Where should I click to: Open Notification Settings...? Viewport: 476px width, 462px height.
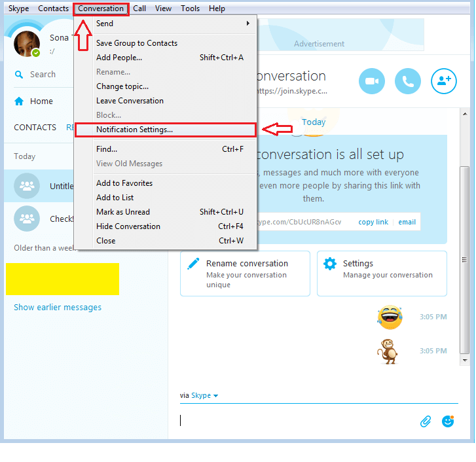(x=166, y=130)
